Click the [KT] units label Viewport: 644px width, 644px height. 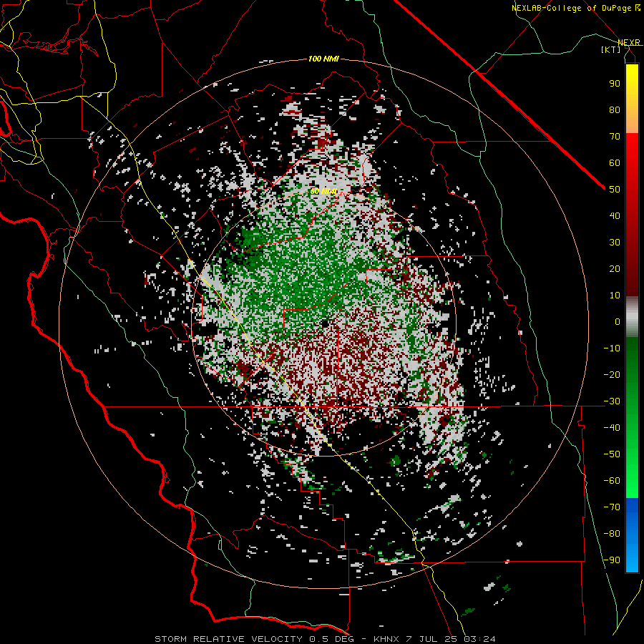tap(611, 49)
